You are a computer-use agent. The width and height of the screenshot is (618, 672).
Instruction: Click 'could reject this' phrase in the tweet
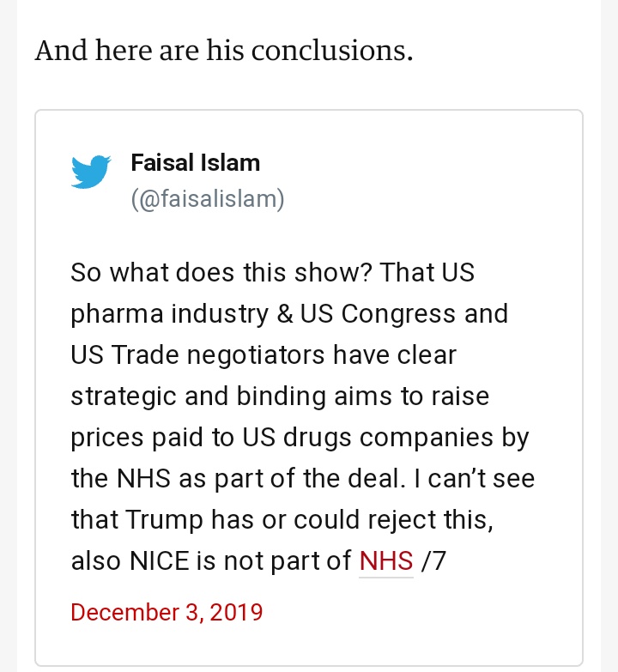393,519
